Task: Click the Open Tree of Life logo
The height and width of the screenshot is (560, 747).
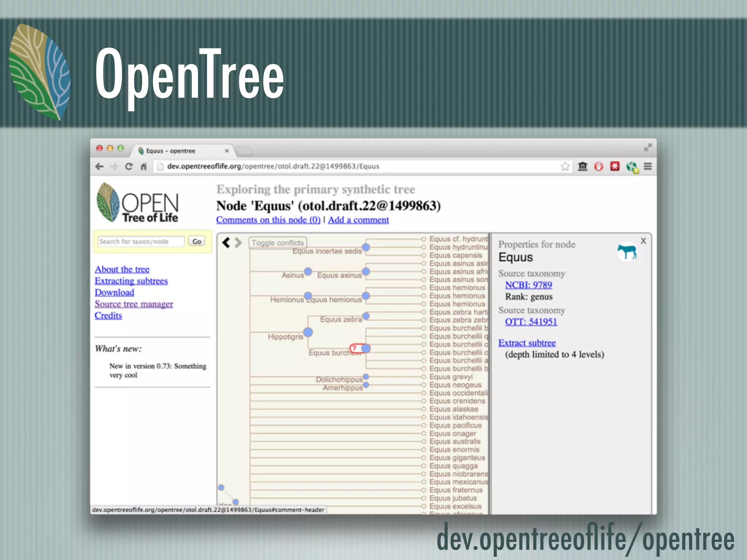Action: (138, 203)
